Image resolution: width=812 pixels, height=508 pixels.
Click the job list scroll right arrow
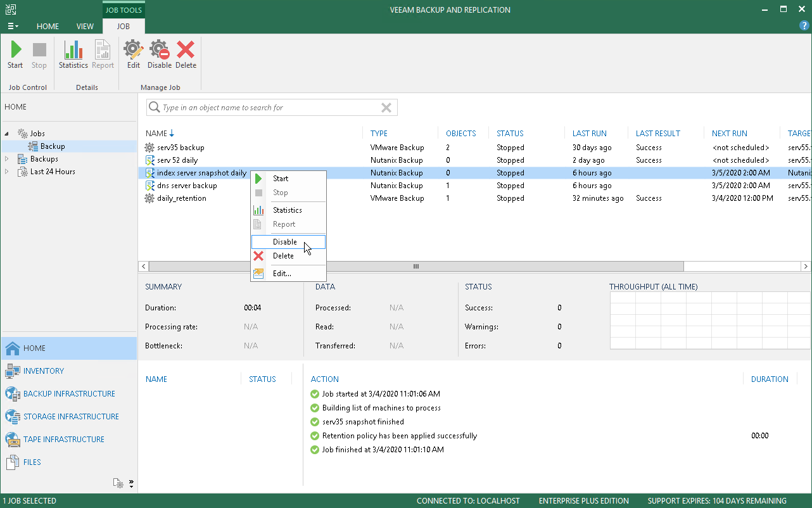(x=806, y=267)
